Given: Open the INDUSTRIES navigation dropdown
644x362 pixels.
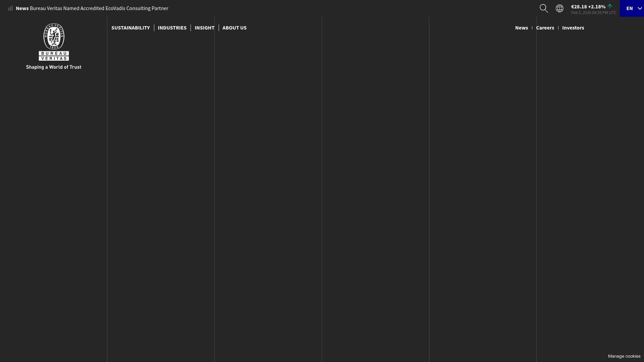Looking at the screenshot, I should 172,28.
